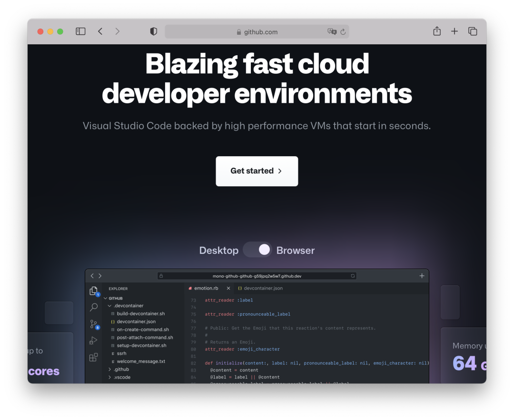514x420 pixels.
Task: Refresh the embedded github.dev browser
Action: tap(353, 276)
